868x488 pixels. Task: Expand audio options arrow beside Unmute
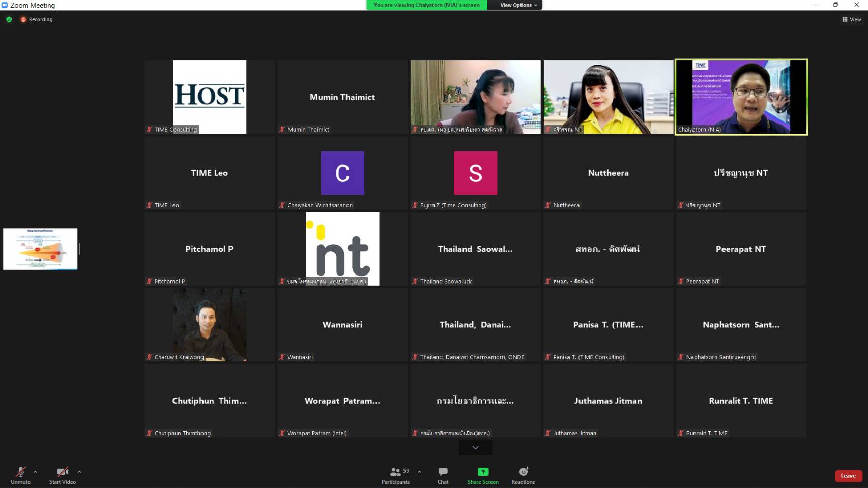tap(35, 472)
